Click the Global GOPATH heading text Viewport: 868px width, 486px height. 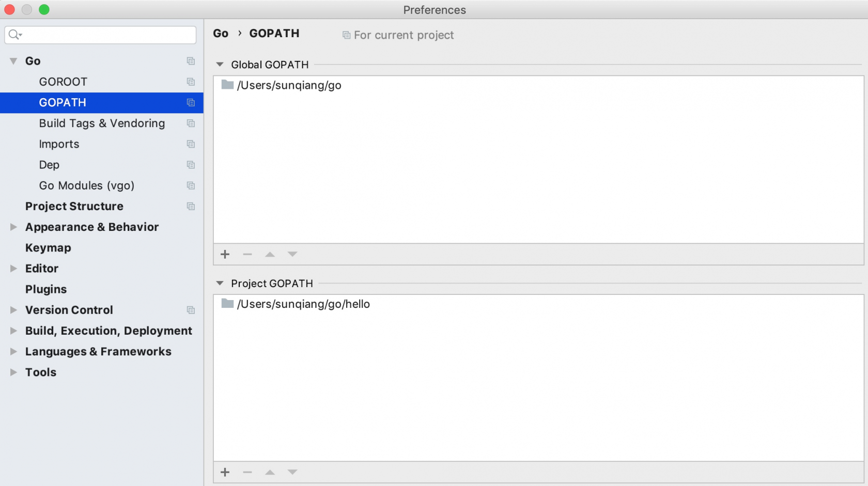270,65
